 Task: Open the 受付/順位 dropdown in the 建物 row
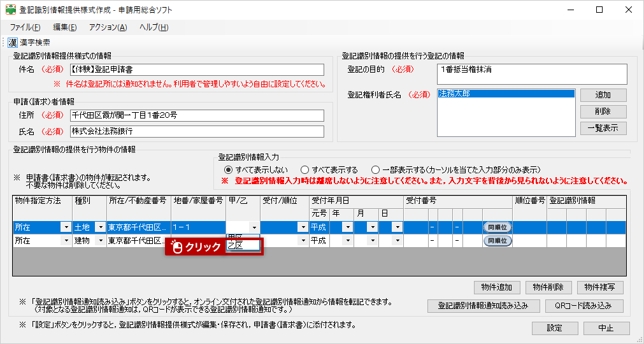(x=303, y=241)
